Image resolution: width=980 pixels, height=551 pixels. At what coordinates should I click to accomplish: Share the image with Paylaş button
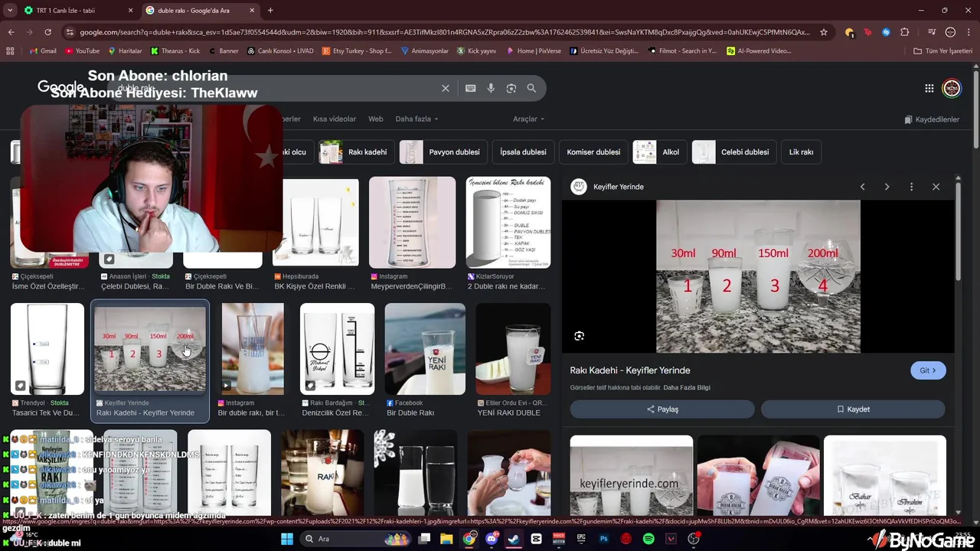pyautogui.click(x=662, y=409)
